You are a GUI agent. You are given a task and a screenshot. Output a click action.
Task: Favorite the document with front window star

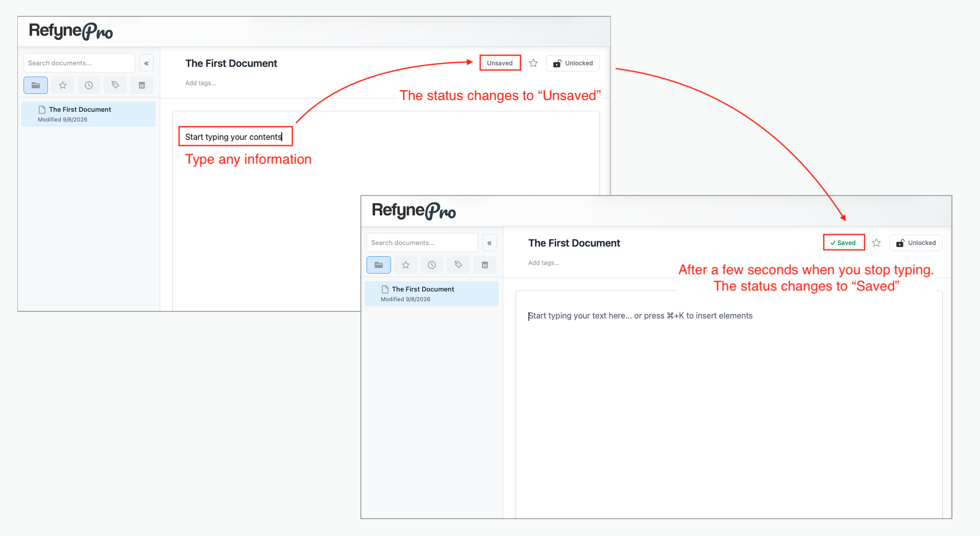(x=876, y=243)
